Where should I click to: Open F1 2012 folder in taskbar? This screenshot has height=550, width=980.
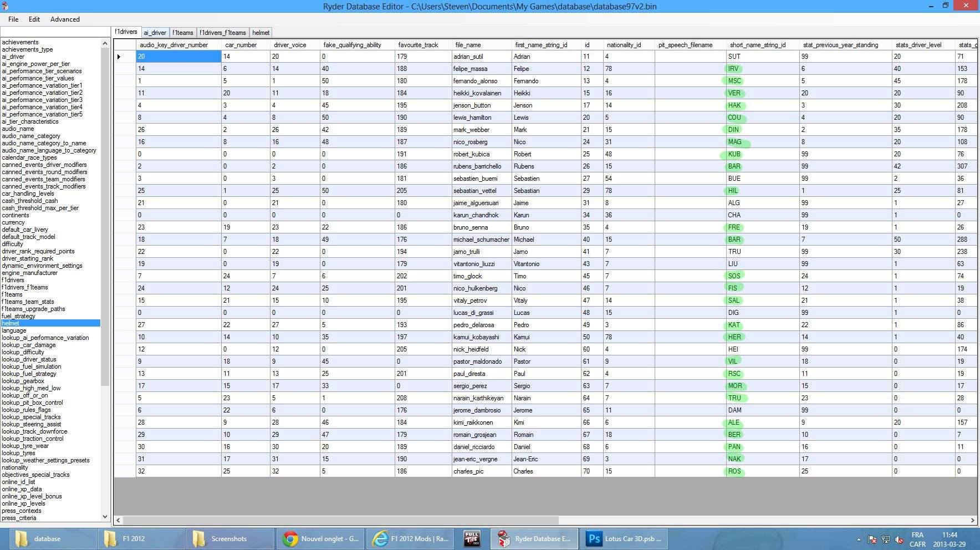(141, 538)
